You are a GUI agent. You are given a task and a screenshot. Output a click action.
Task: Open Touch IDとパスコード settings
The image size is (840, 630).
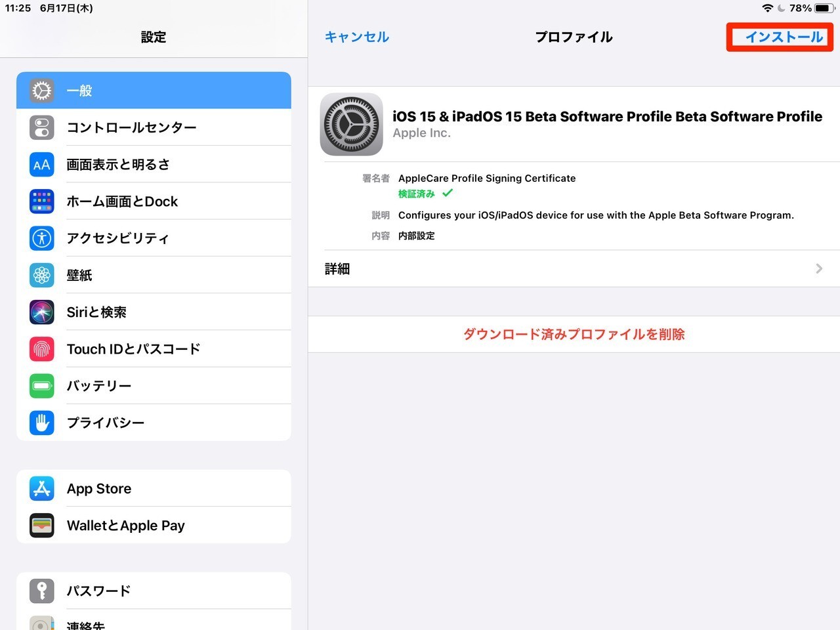(154, 349)
